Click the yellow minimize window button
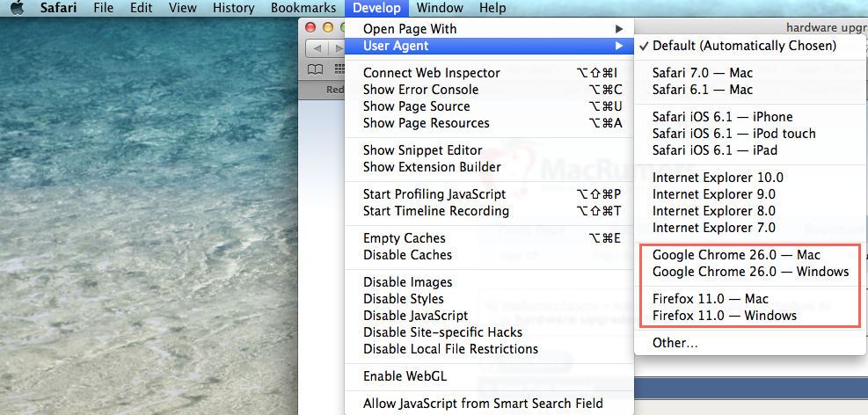The width and height of the screenshot is (868, 415). tap(328, 27)
